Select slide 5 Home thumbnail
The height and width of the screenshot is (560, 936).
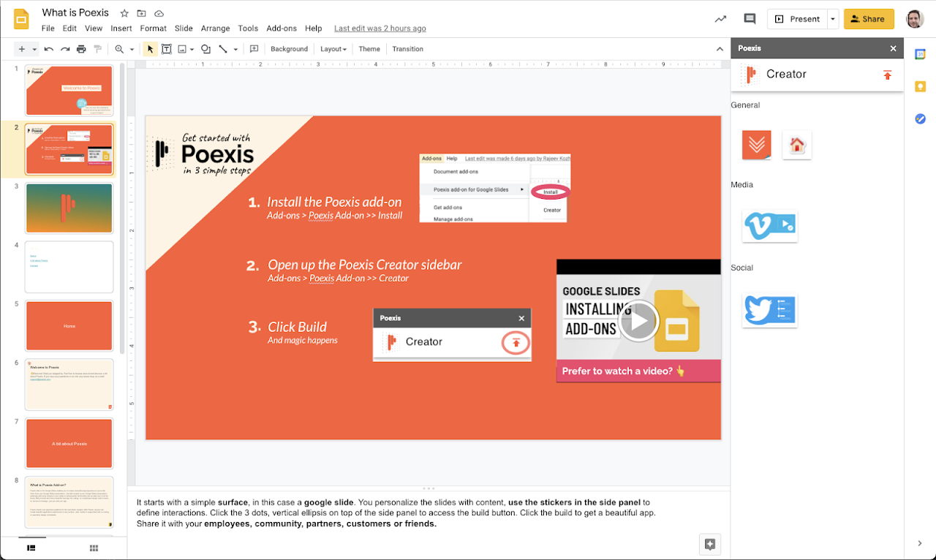pyautogui.click(x=69, y=326)
